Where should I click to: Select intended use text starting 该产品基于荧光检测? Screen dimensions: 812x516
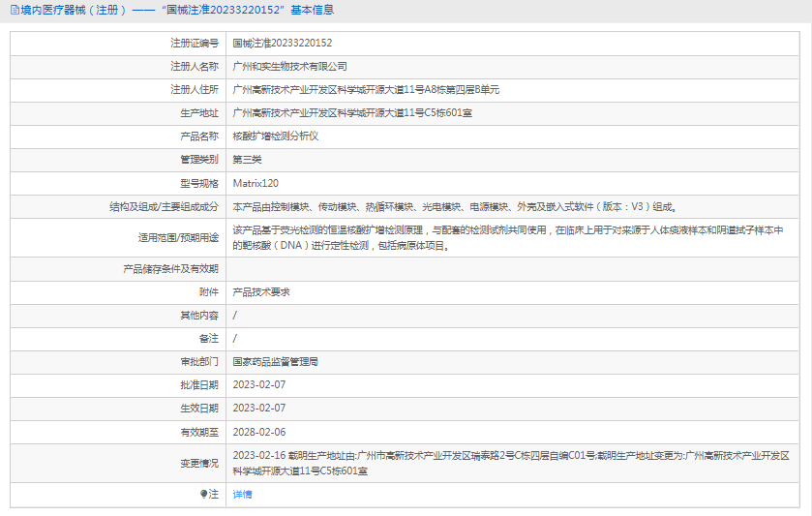508,238
